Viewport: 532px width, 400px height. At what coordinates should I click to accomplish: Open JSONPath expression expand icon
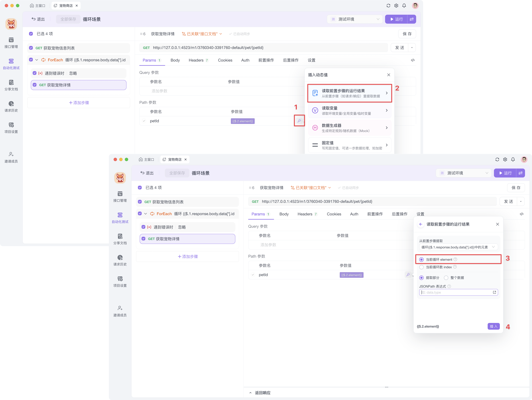494,292
